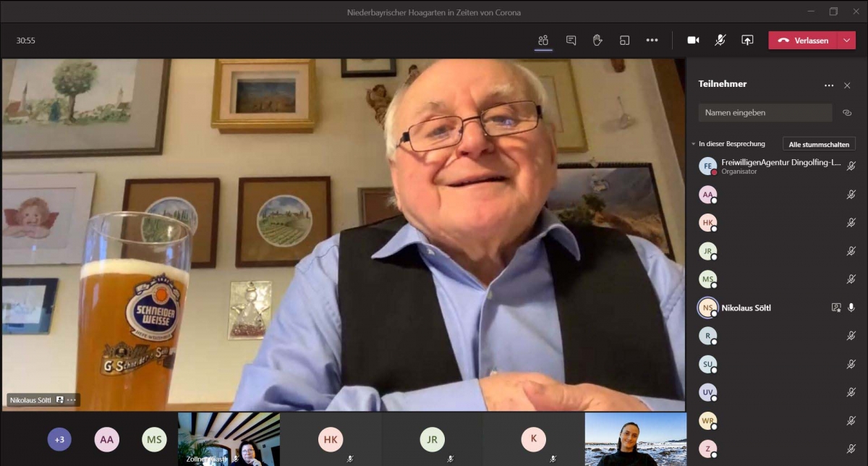This screenshot has width=868, height=466.
Task: Open options on Nikolaus Söltl video label
Action: 72,400
